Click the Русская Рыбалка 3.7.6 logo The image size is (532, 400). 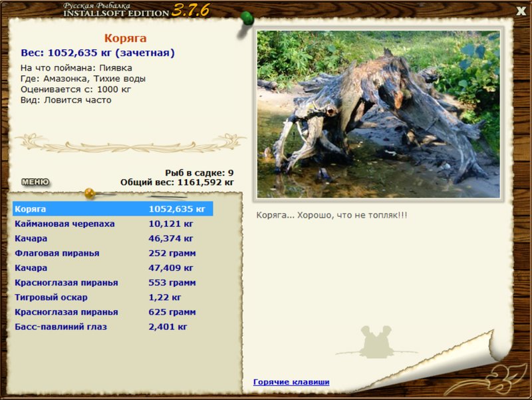[x=136, y=10]
